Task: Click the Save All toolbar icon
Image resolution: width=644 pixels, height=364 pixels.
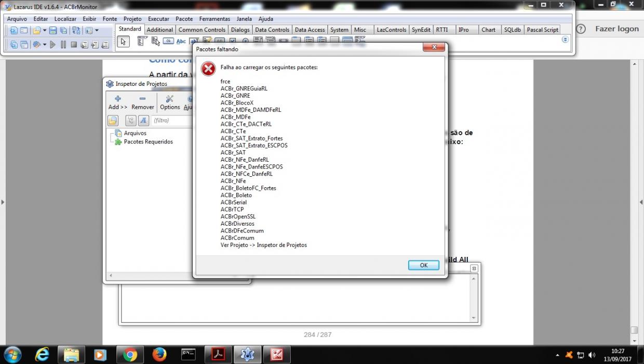Action: coord(63,30)
